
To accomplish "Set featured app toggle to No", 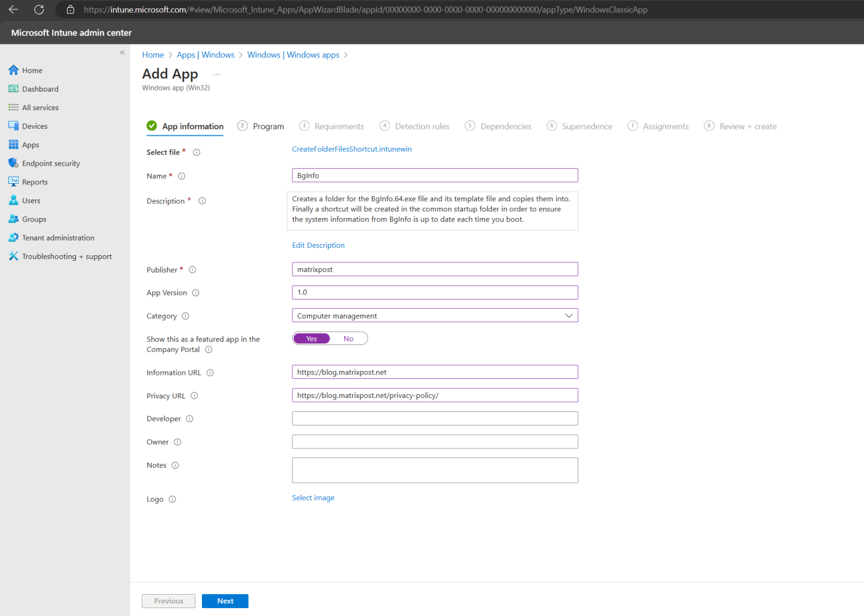I will pos(349,338).
